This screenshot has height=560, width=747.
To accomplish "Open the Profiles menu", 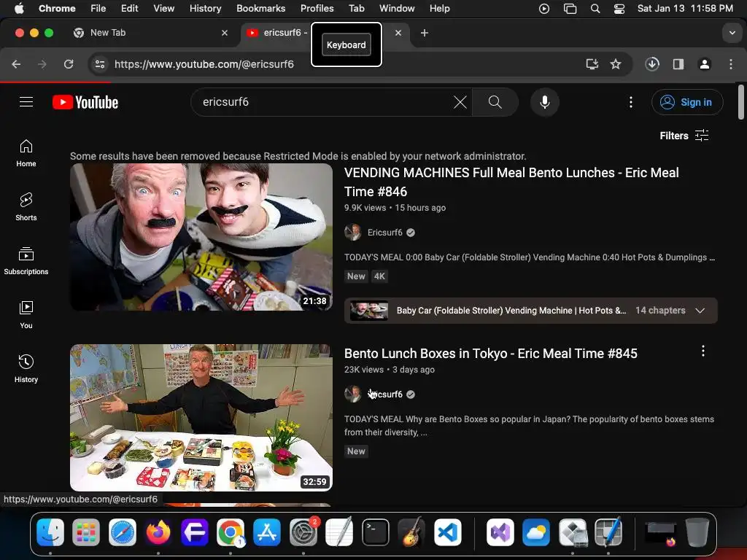I will coord(317,8).
